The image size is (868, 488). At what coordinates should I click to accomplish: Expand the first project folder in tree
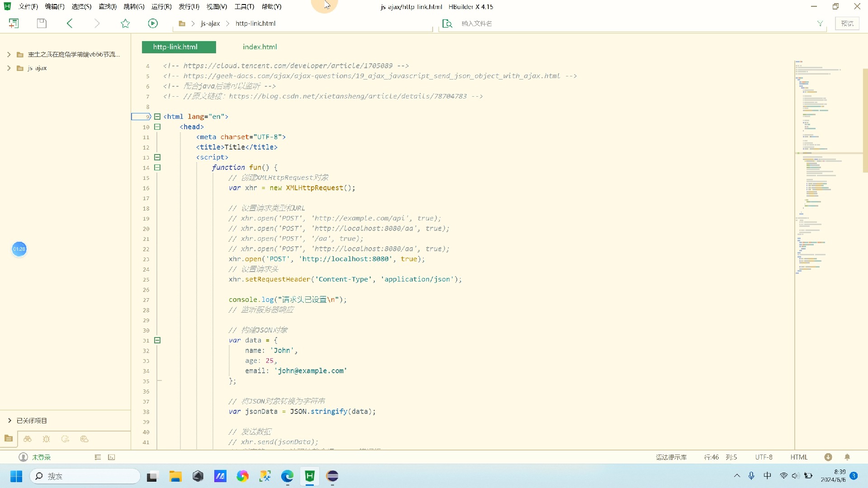tap(9, 54)
